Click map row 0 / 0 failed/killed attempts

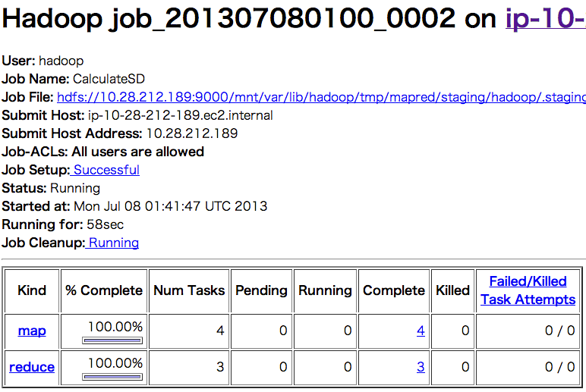[560, 331]
